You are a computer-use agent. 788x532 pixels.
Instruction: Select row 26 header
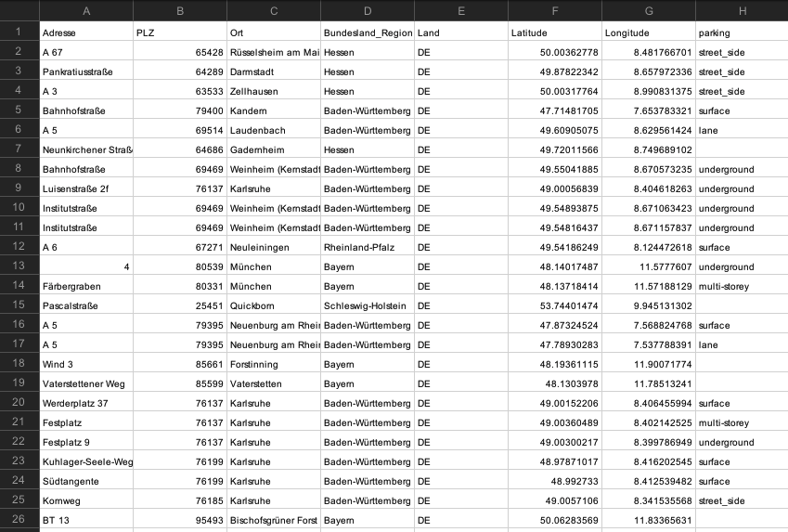click(x=19, y=519)
